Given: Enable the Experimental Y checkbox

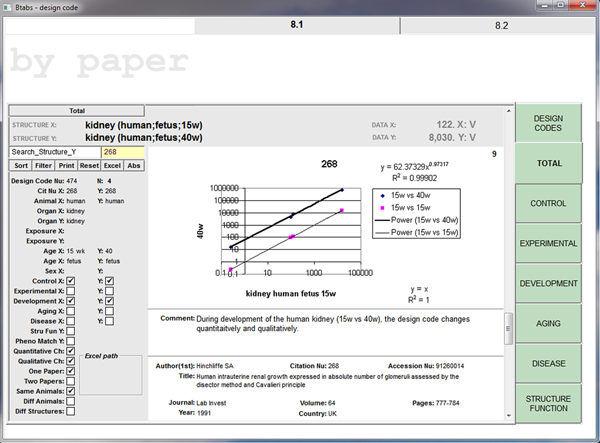Looking at the screenshot, I should pyautogui.click(x=109, y=291).
